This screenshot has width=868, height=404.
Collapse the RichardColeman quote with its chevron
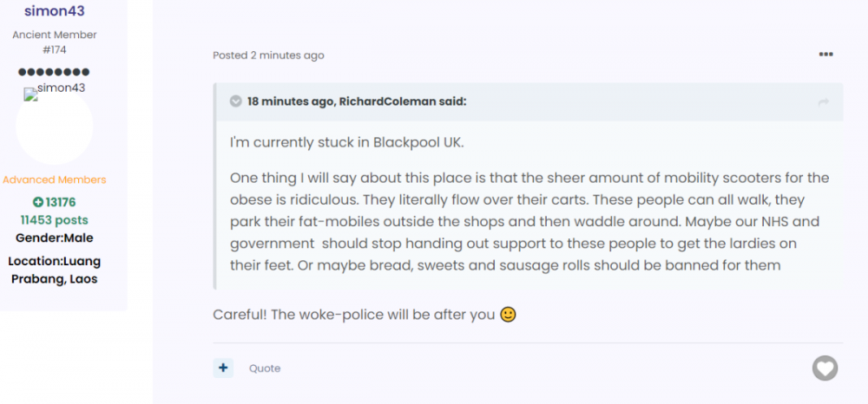point(235,101)
